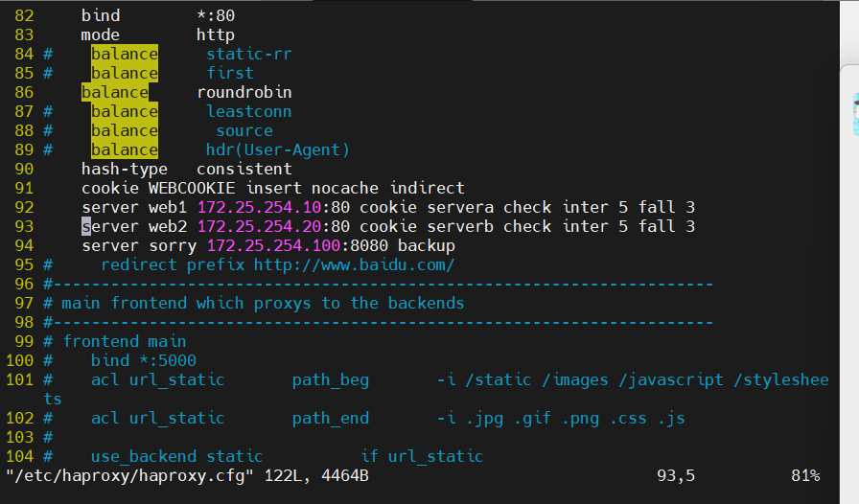The width and height of the screenshot is (859, 504).
Task: Click the 'WEBCOOKIE' cookie name
Action: coord(192,188)
